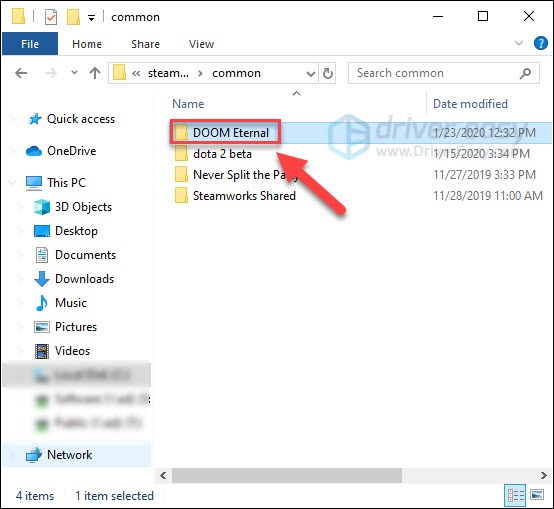554x509 pixels.
Task: Click the New folder quick access icon
Action: (73, 17)
